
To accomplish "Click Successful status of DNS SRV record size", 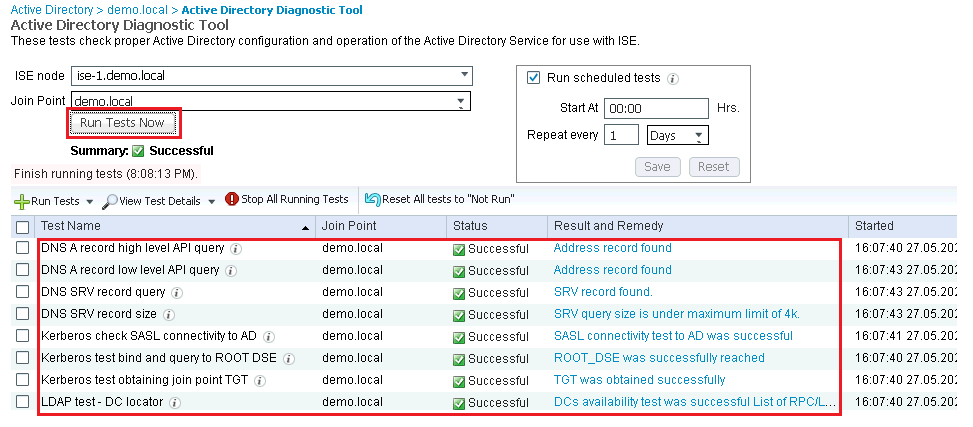I will 491,315.
